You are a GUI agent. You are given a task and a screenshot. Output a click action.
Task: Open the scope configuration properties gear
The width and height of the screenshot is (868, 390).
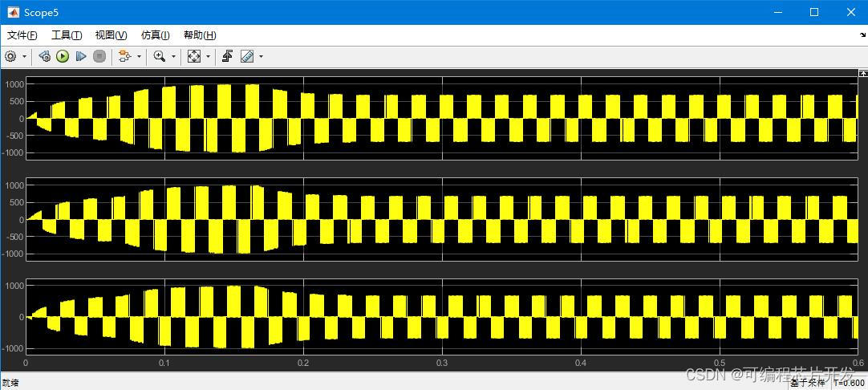click(10, 56)
